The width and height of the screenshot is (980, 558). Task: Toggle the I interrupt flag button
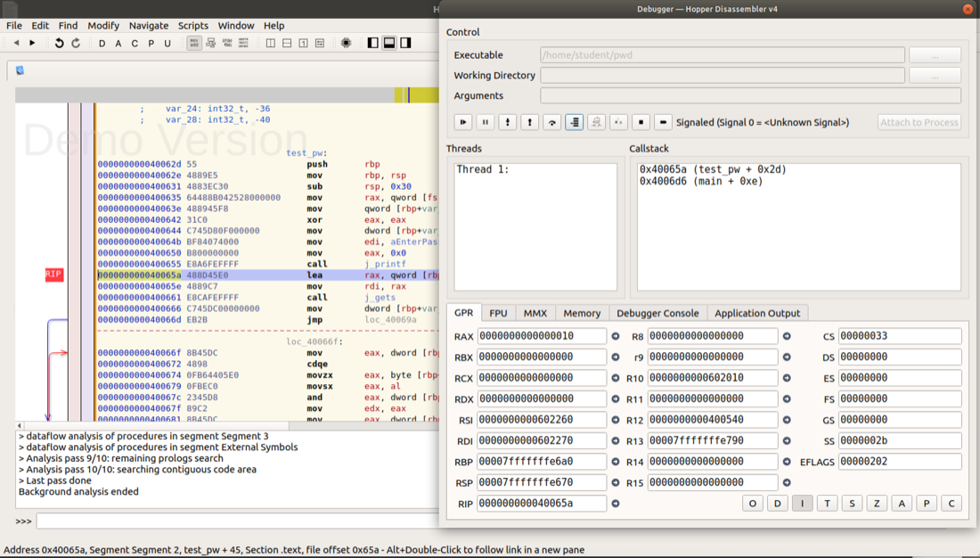coord(802,504)
